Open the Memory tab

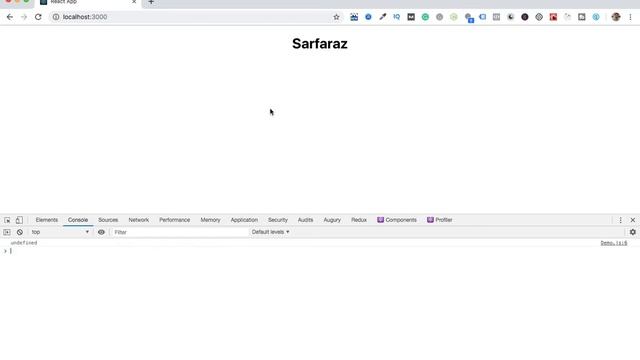click(210, 220)
